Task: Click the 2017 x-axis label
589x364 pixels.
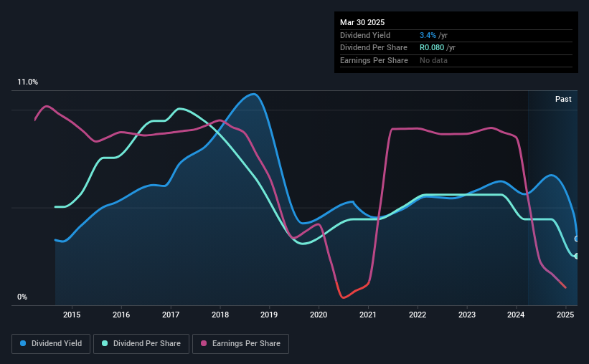Action: click(x=171, y=315)
